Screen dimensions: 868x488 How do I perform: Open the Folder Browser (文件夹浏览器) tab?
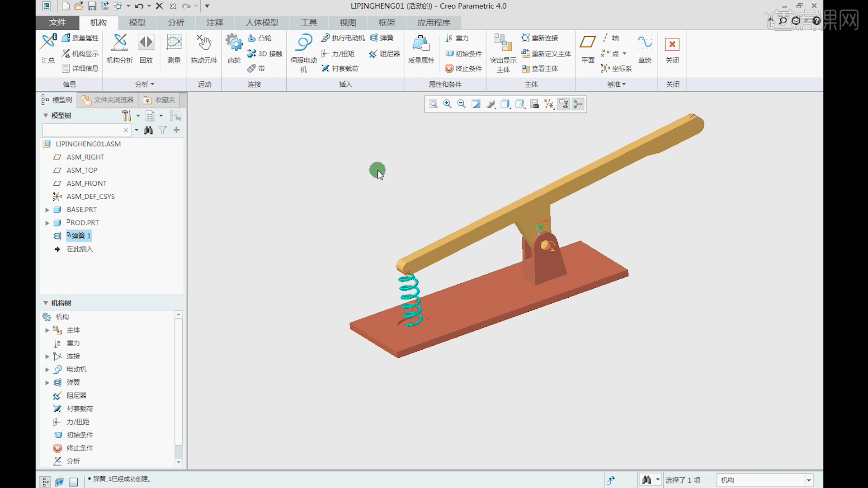click(108, 100)
